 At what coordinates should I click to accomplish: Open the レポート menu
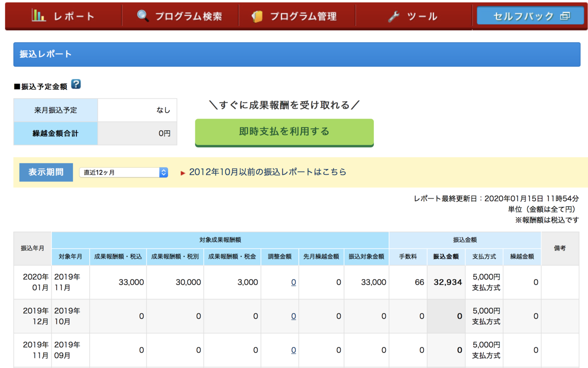click(x=63, y=16)
